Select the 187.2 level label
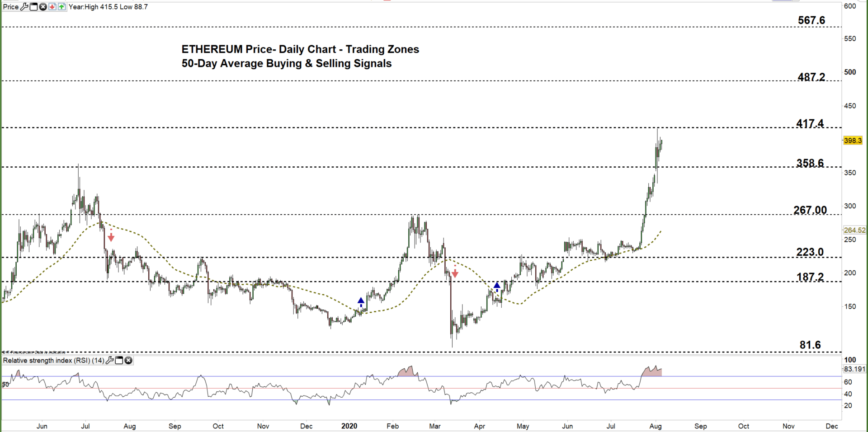868x432 pixels. coord(810,277)
